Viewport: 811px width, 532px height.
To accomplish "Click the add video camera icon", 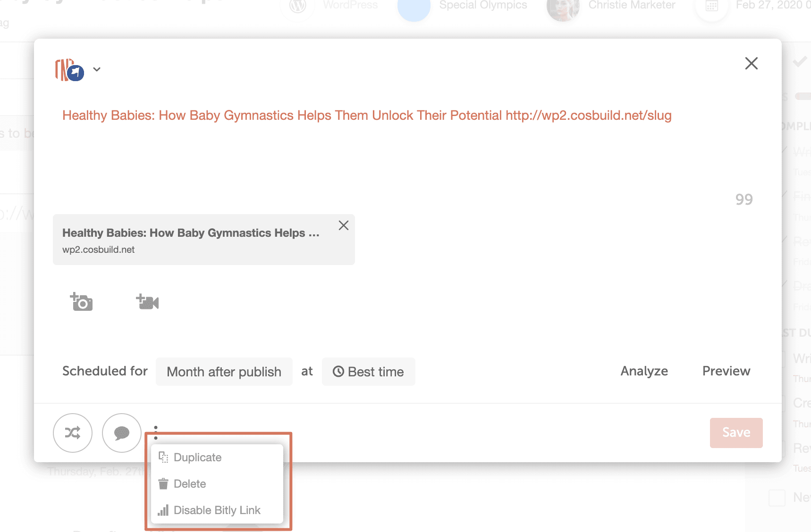I will [147, 302].
